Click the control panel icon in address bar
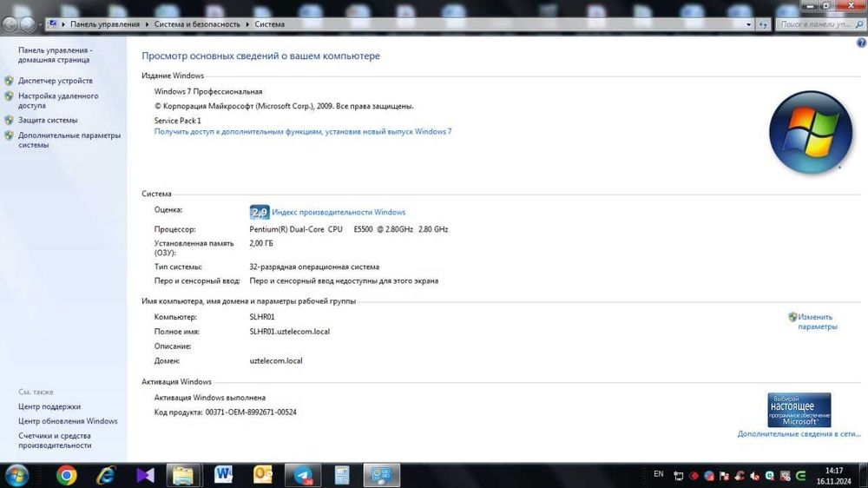 point(53,23)
